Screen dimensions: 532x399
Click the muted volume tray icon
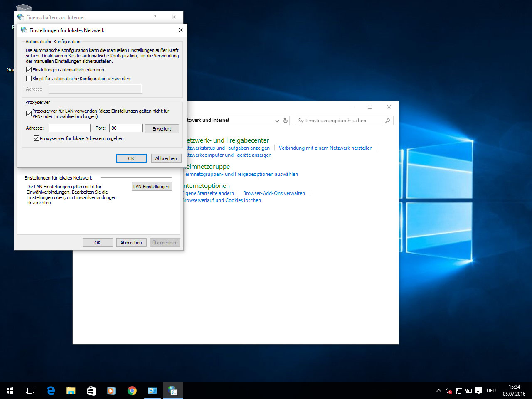(448, 391)
